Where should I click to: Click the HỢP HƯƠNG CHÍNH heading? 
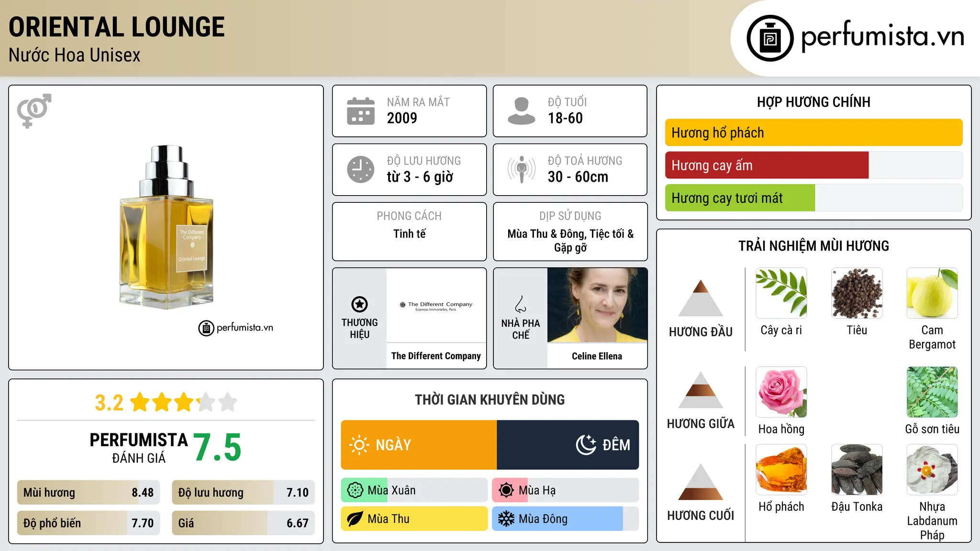[x=813, y=102]
